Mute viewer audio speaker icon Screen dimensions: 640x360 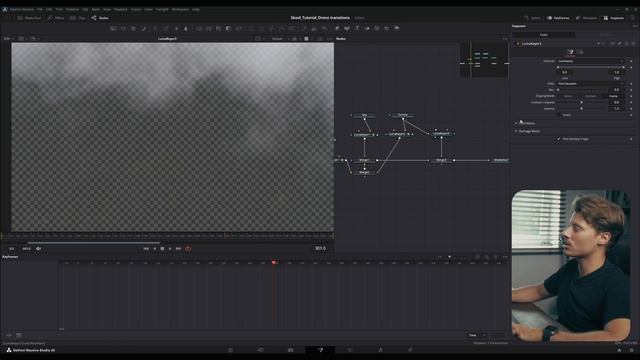tap(38, 249)
